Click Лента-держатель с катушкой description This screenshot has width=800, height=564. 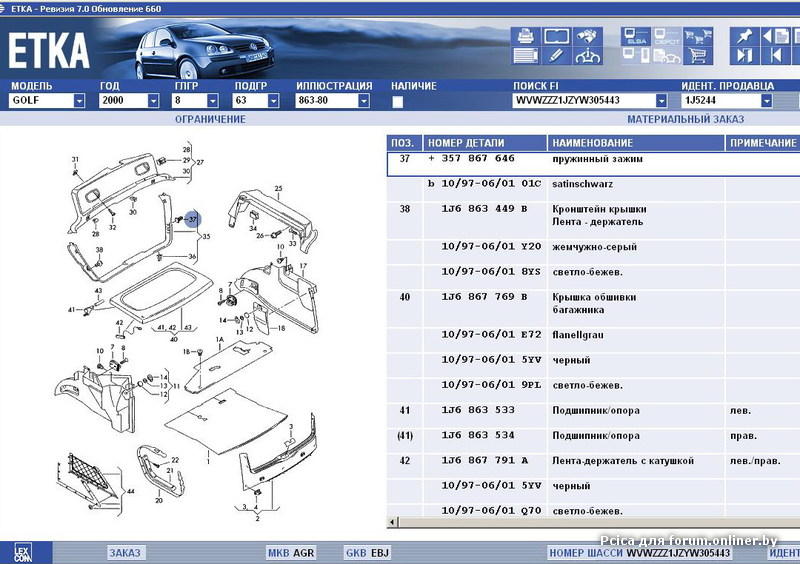point(623,461)
